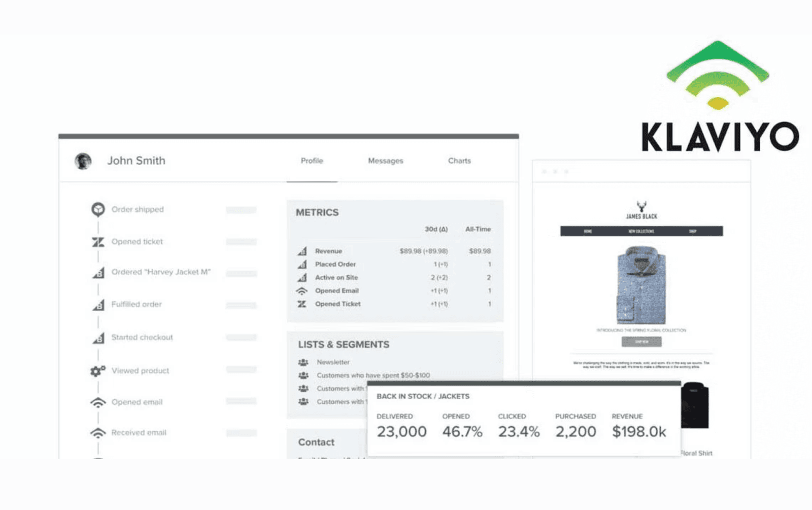Click the Order shipped event
Image resolution: width=812 pixels, height=510 pixels.
138,209
